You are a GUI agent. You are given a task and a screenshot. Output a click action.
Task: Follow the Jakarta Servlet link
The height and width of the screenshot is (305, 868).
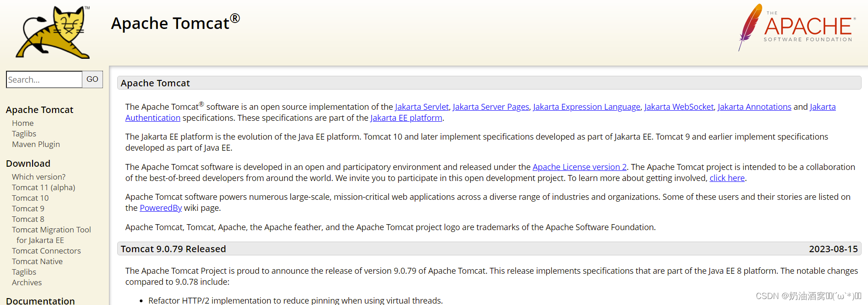click(x=422, y=107)
